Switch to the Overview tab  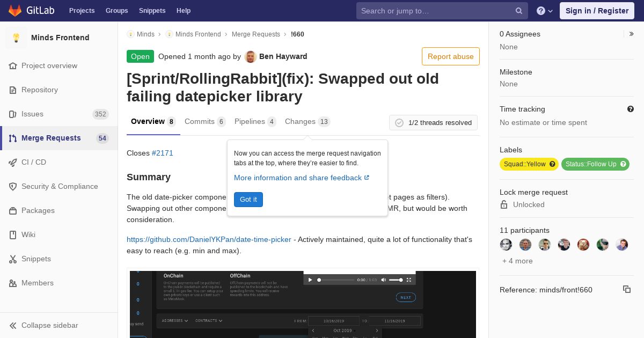(153, 122)
